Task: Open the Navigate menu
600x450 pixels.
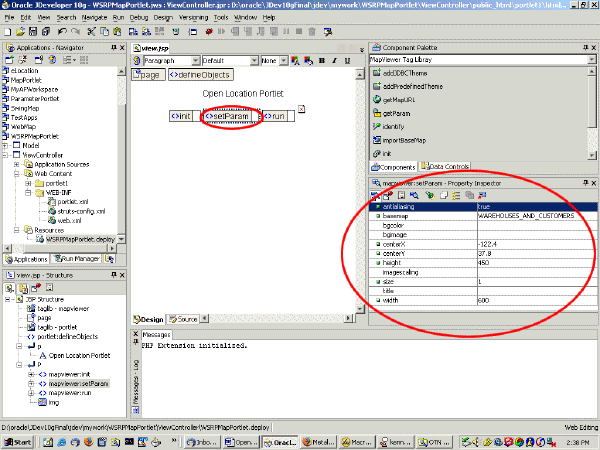Action: pos(95,18)
